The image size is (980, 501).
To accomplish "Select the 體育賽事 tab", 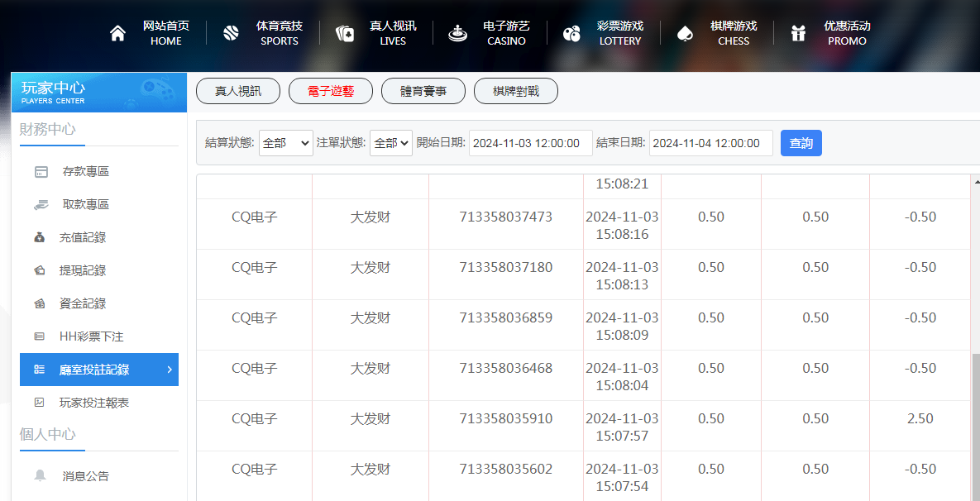I will (x=423, y=92).
